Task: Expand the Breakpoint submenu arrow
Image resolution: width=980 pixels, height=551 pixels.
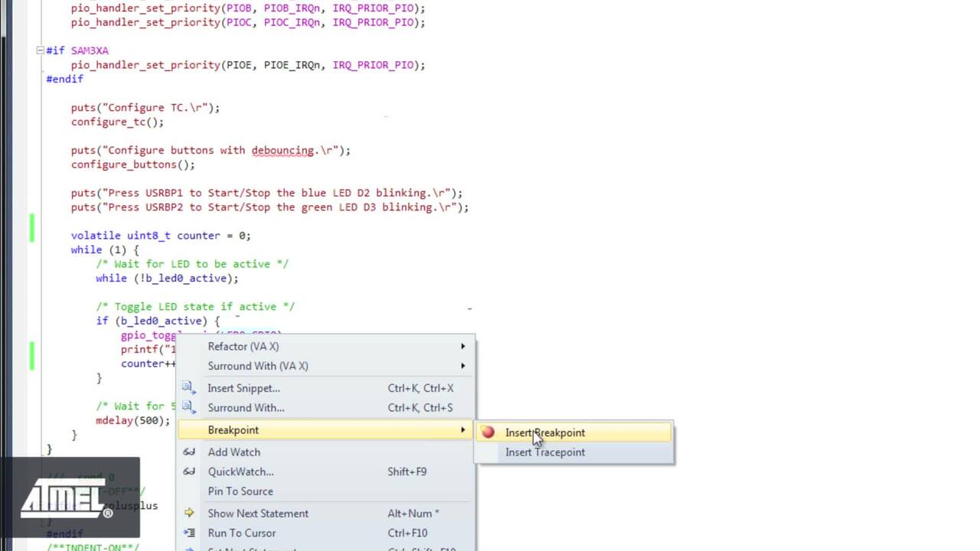Action: pos(462,429)
